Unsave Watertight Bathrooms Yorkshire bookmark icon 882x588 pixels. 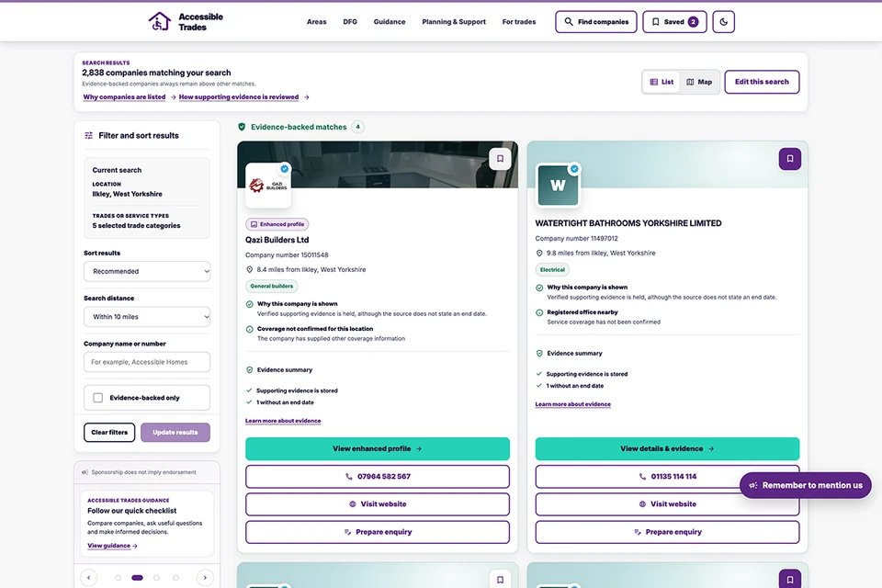(790, 159)
